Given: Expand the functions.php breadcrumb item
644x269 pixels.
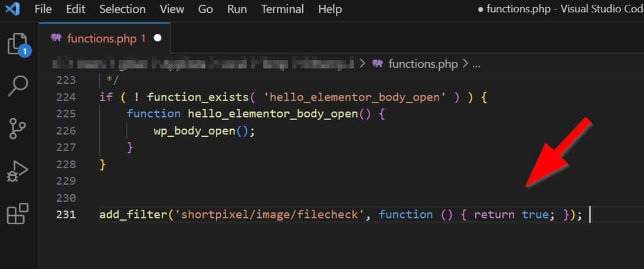Looking at the screenshot, I should [423, 64].
